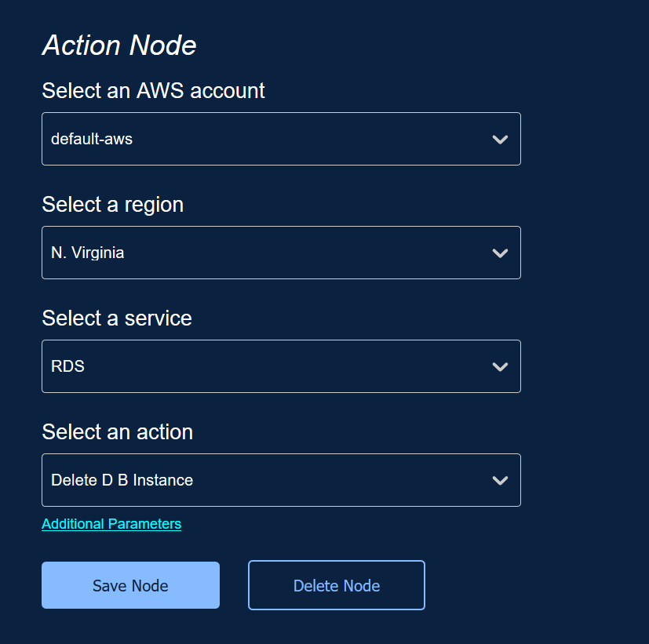Open the service dropdown showing RDS
Image resolution: width=649 pixels, height=644 pixels.
281,366
